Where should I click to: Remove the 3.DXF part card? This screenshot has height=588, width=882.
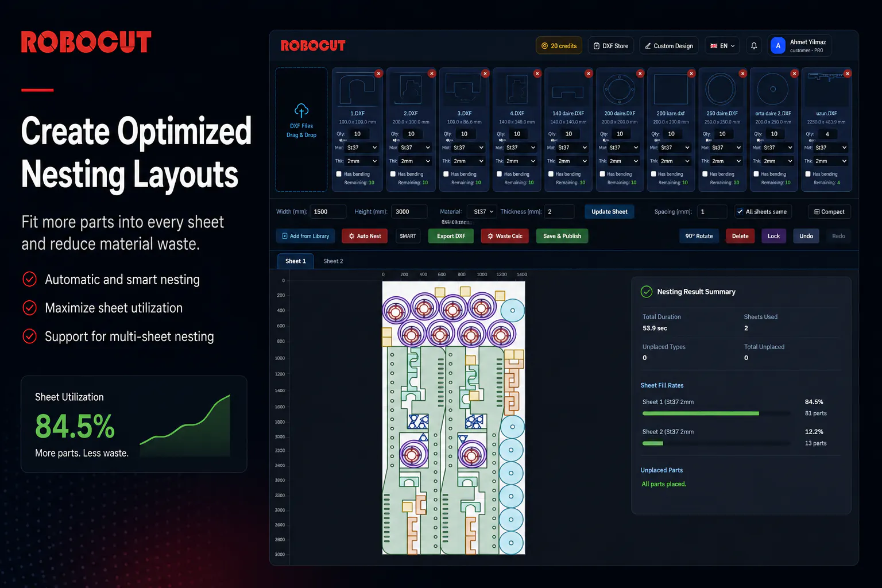485,73
